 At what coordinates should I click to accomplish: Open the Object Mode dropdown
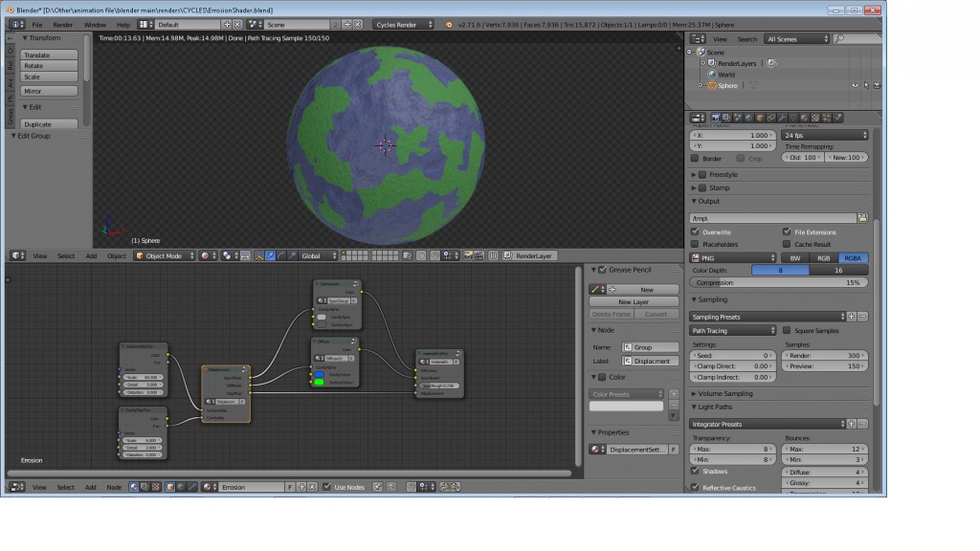(165, 255)
